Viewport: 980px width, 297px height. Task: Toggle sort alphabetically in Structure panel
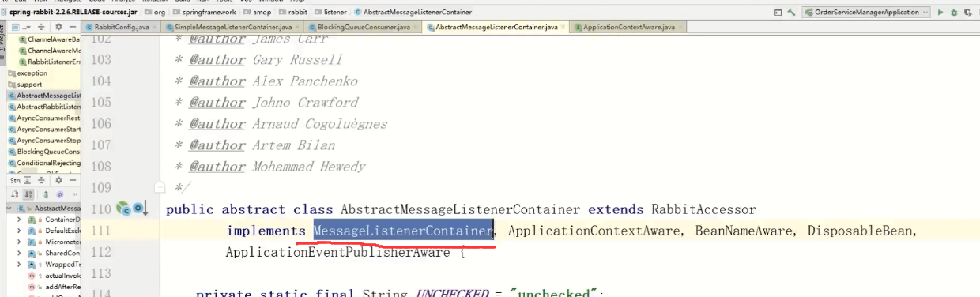pyautogui.click(x=29, y=194)
